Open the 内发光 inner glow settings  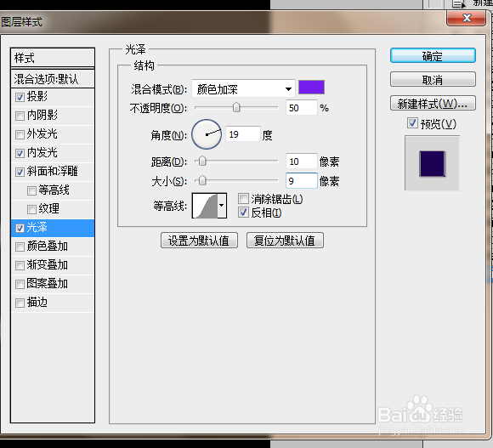42,152
